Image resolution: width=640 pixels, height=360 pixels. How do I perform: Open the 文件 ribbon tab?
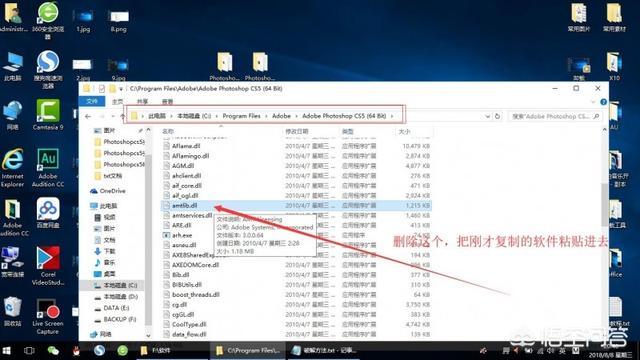[x=92, y=101]
